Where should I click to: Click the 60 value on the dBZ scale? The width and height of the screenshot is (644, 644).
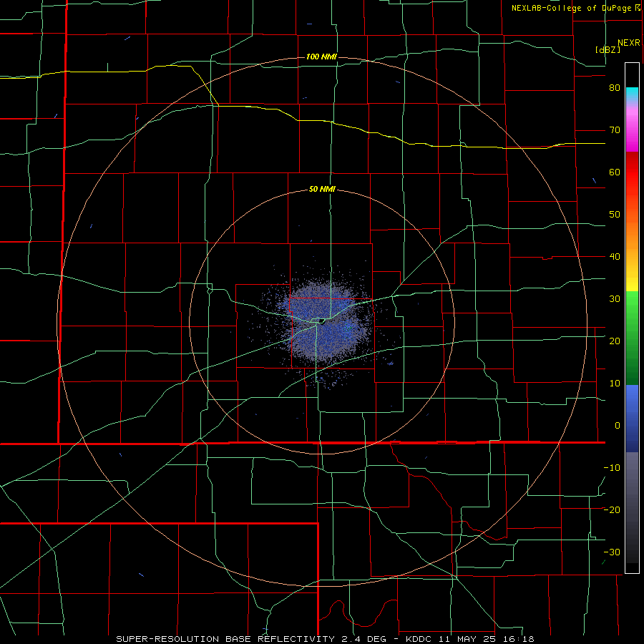tap(615, 172)
